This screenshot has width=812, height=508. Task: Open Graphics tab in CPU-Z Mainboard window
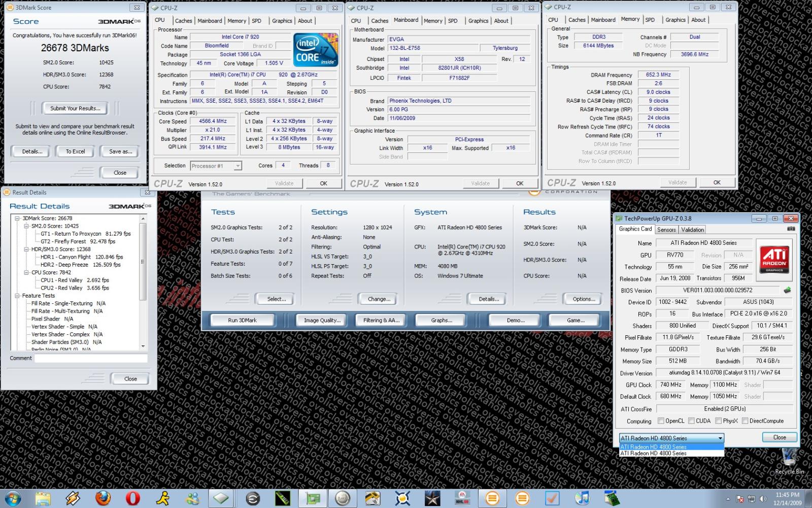coord(478,21)
